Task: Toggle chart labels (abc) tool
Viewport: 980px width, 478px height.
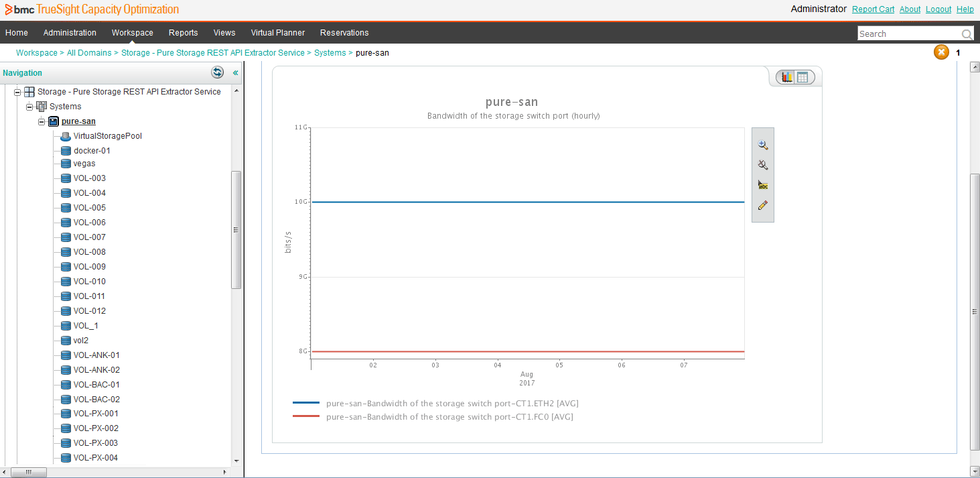Action: 763,185
